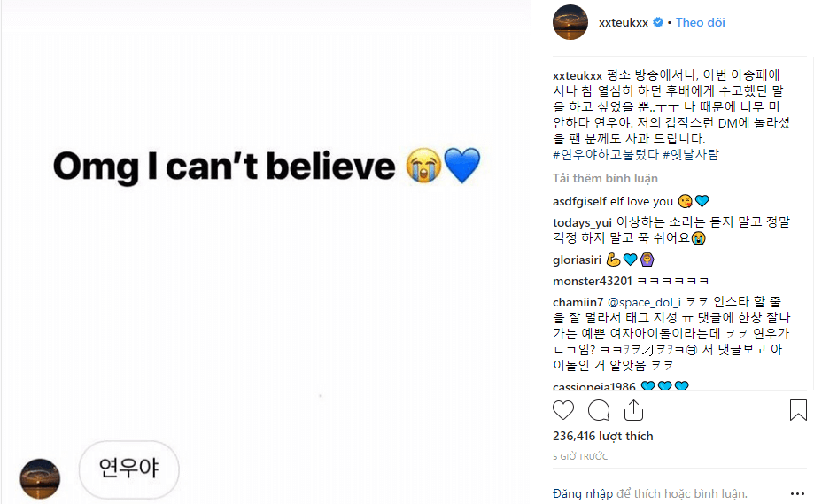Follow the account with Theo dõi
This screenshot has width=814, height=504.
click(x=701, y=22)
